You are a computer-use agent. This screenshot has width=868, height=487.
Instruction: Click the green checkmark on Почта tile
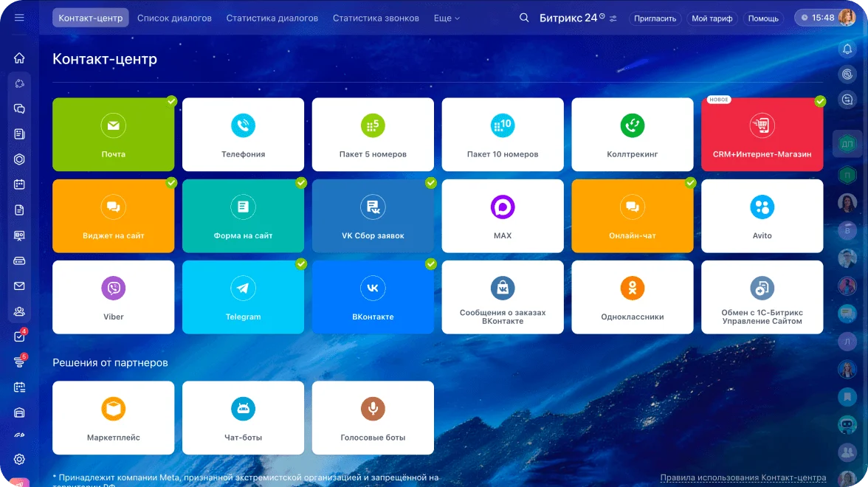tap(171, 101)
